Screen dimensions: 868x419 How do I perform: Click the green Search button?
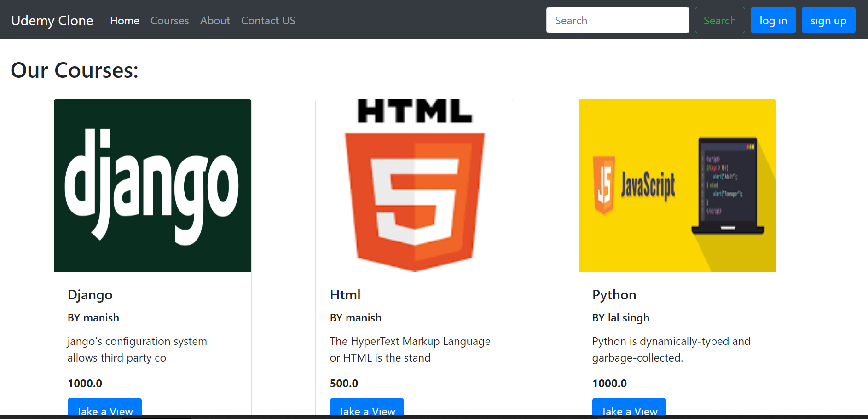coord(720,20)
